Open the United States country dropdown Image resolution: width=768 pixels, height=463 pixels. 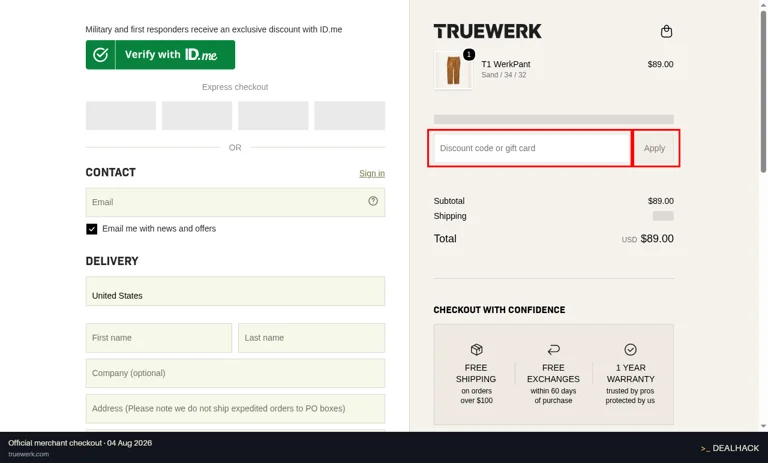tap(235, 291)
